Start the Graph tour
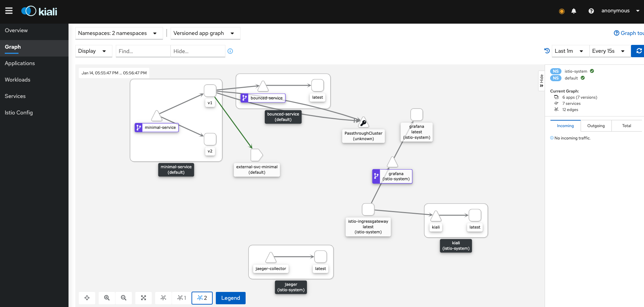The width and height of the screenshot is (644, 307). tap(629, 33)
